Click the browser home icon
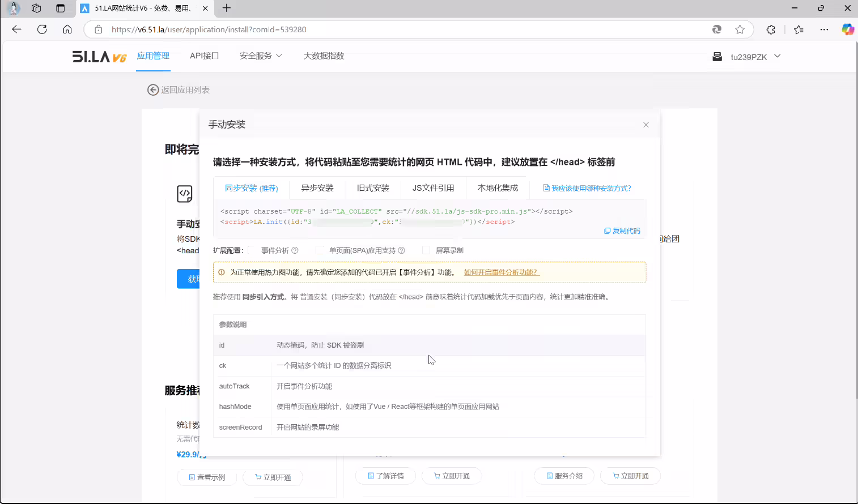 [x=67, y=29]
